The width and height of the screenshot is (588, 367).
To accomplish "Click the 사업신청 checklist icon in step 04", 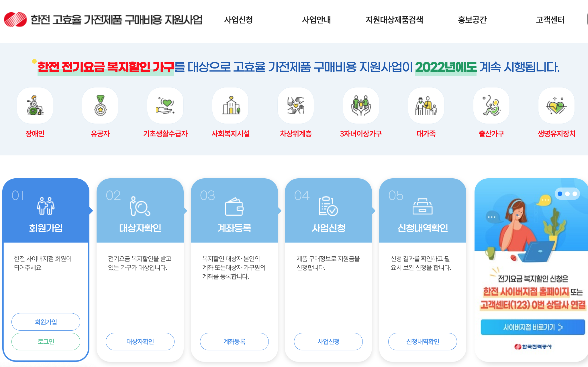I will coord(328,206).
